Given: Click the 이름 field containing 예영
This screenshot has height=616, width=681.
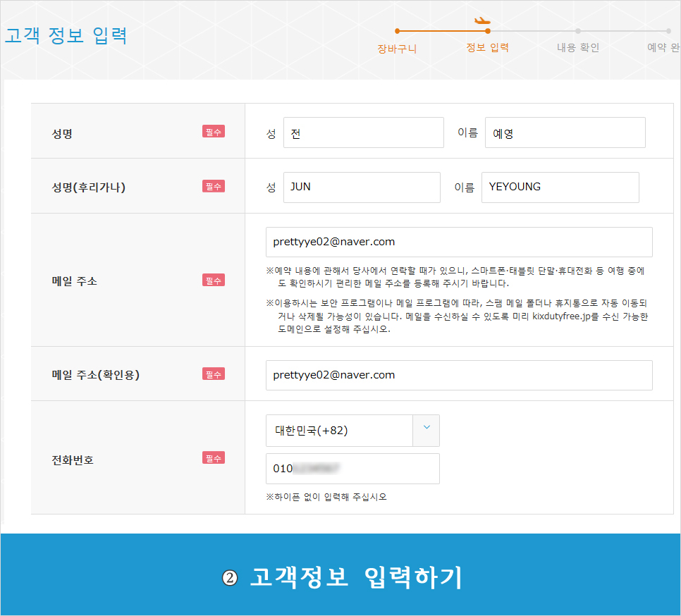Looking at the screenshot, I should [565, 133].
